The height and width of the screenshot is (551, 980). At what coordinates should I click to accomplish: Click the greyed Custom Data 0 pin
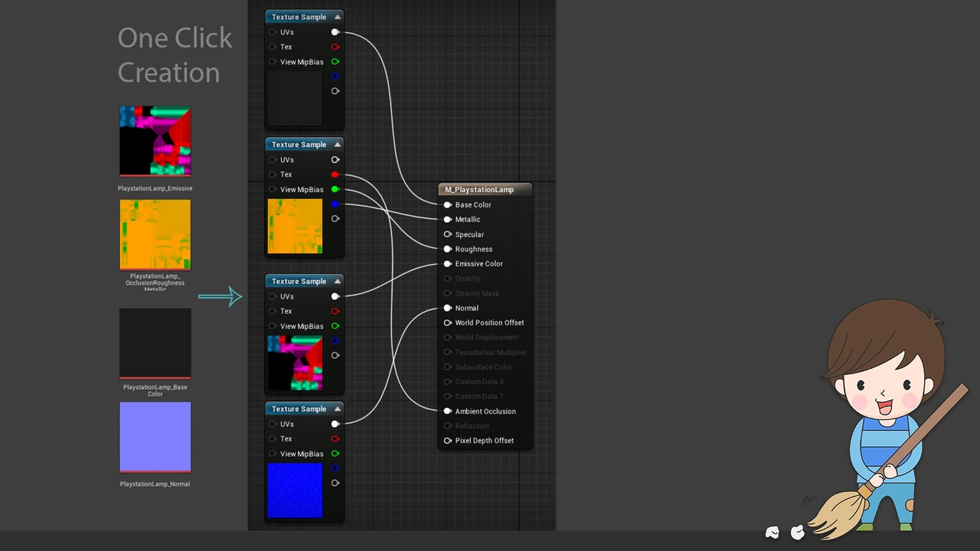(448, 381)
